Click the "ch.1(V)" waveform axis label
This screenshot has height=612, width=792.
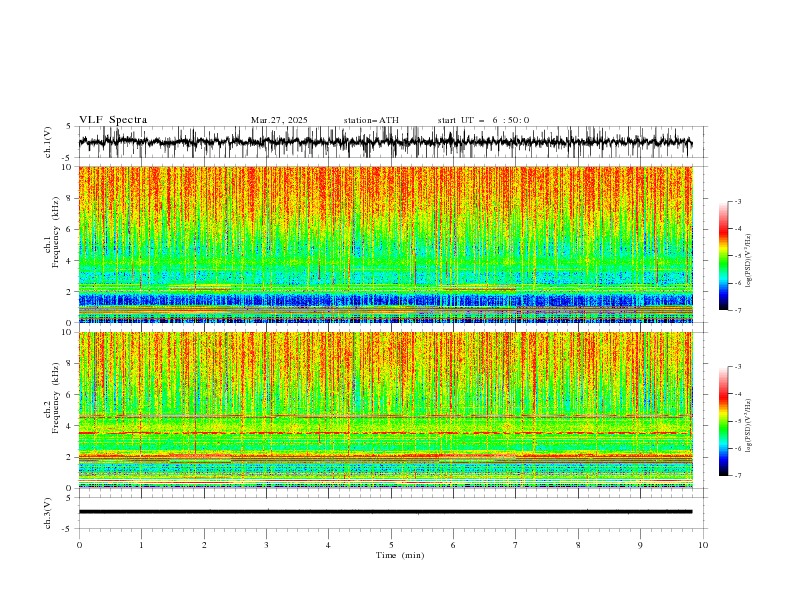pos(48,142)
